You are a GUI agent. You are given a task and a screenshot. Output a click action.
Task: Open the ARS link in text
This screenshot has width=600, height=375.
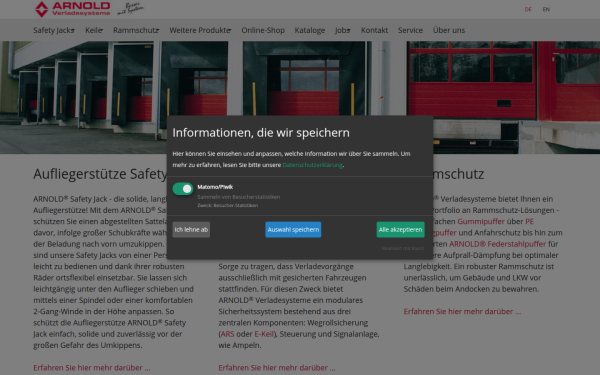(227, 334)
